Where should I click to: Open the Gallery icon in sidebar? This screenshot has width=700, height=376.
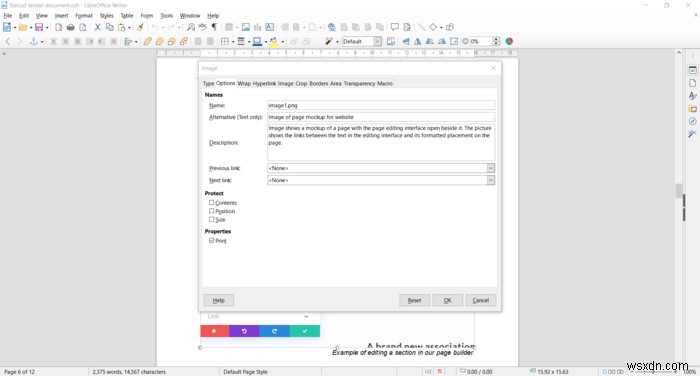pos(692,109)
